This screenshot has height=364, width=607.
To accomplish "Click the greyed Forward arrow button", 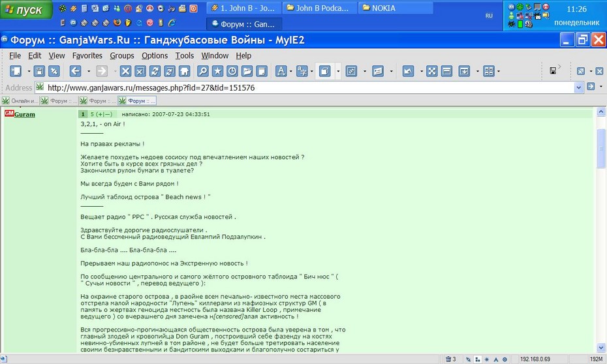I will tap(101, 71).
